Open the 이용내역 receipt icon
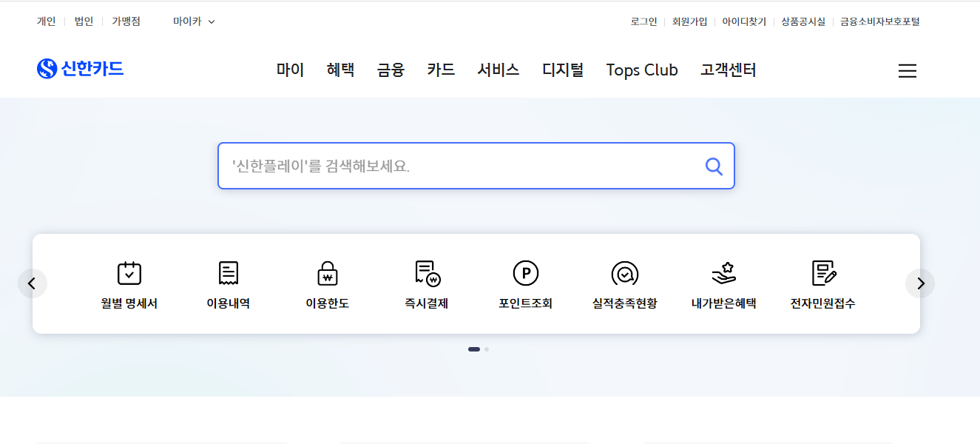 pyautogui.click(x=229, y=274)
